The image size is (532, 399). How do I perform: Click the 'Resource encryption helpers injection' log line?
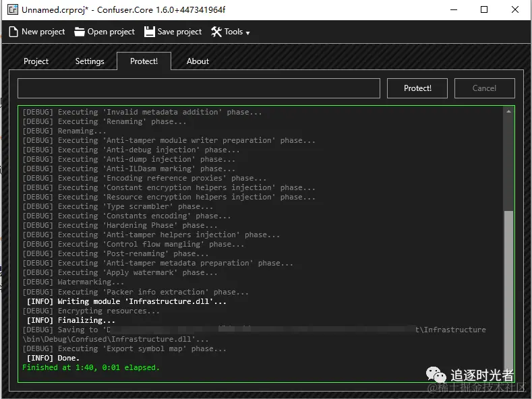(169, 197)
